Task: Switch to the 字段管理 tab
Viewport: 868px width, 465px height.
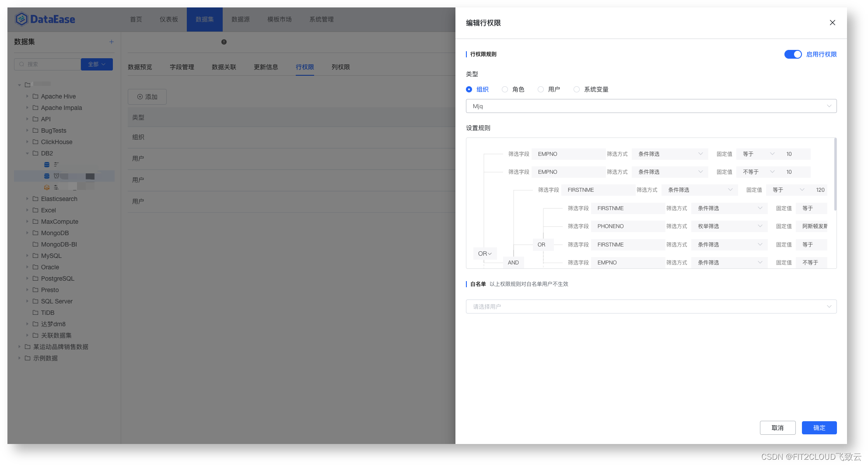Action: tap(182, 67)
